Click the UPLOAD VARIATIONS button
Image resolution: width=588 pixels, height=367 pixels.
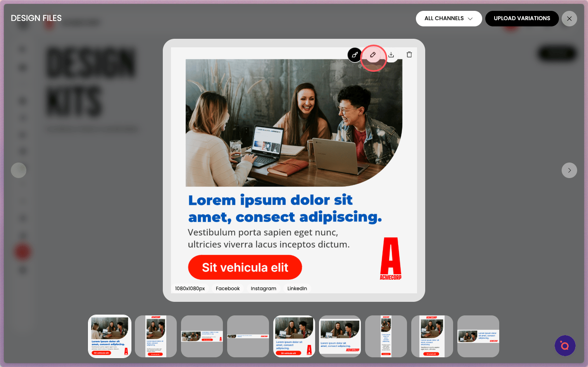pyautogui.click(x=522, y=19)
